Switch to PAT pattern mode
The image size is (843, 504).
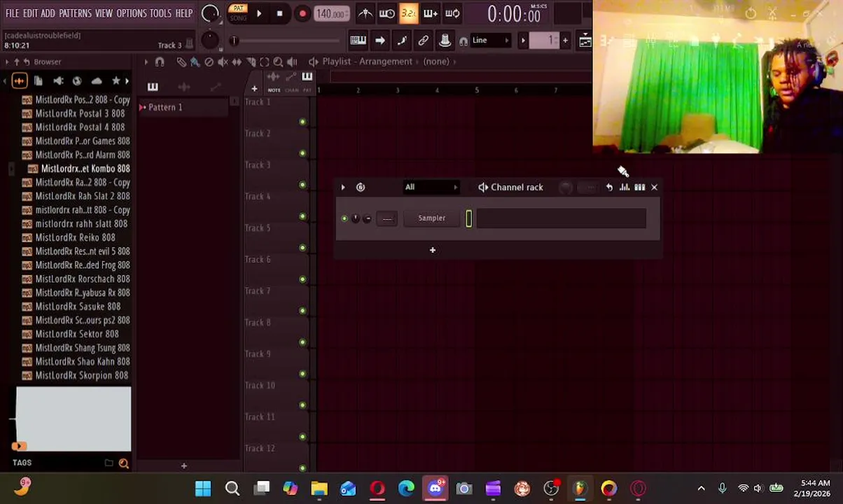point(238,9)
